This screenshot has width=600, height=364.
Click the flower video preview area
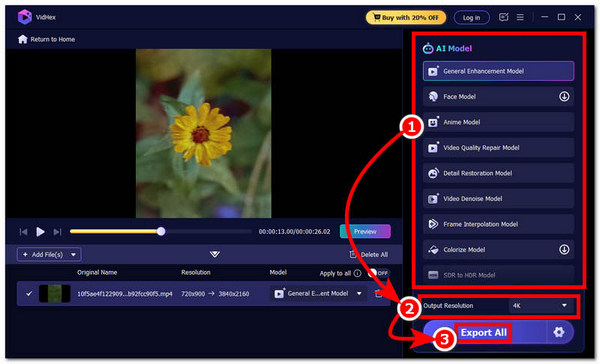pyautogui.click(x=204, y=133)
